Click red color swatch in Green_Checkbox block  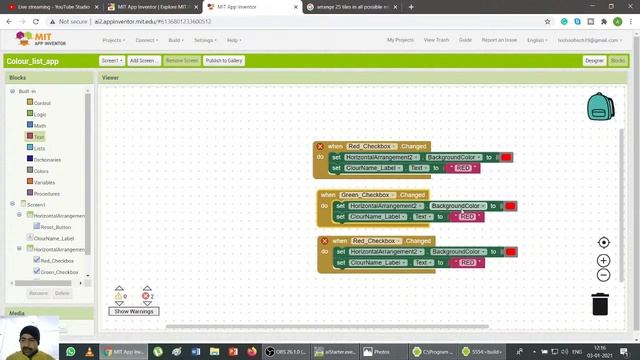[x=510, y=206]
